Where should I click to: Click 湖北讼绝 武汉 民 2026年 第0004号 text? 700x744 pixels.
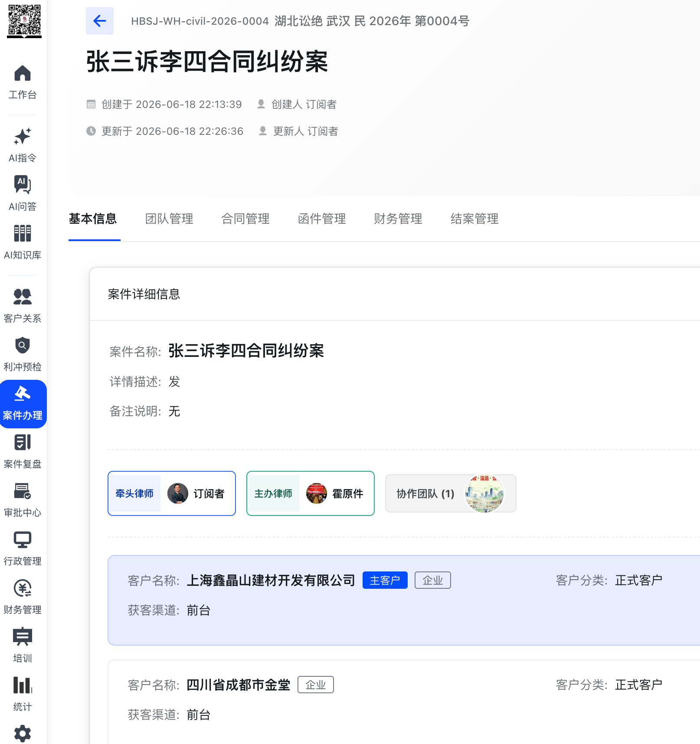click(x=372, y=21)
